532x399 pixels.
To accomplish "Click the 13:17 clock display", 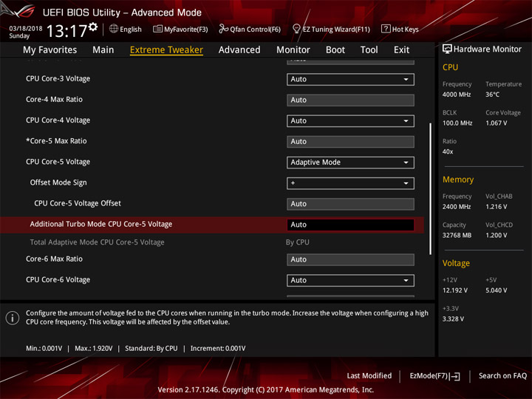I will [66, 31].
